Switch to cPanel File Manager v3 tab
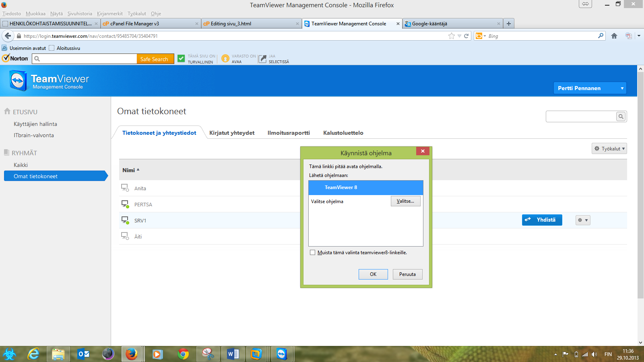Screen dimensions: 644x362 [x=151, y=23]
